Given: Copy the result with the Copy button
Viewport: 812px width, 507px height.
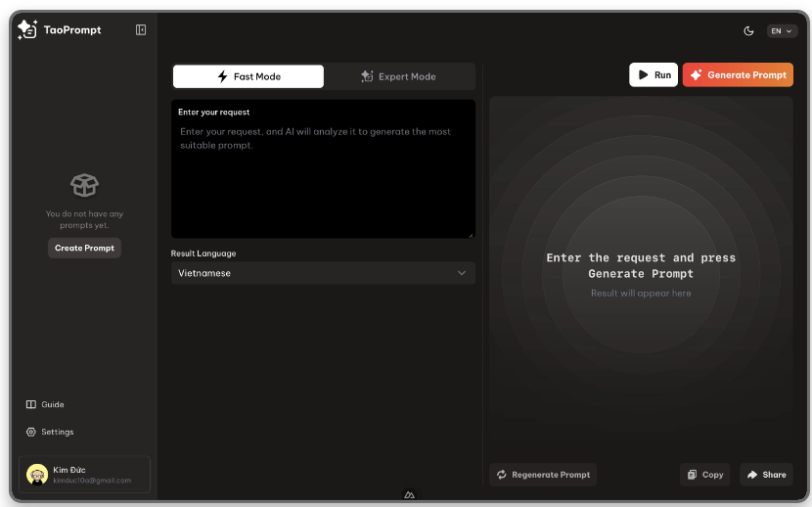Looking at the screenshot, I should tap(704, 475).
